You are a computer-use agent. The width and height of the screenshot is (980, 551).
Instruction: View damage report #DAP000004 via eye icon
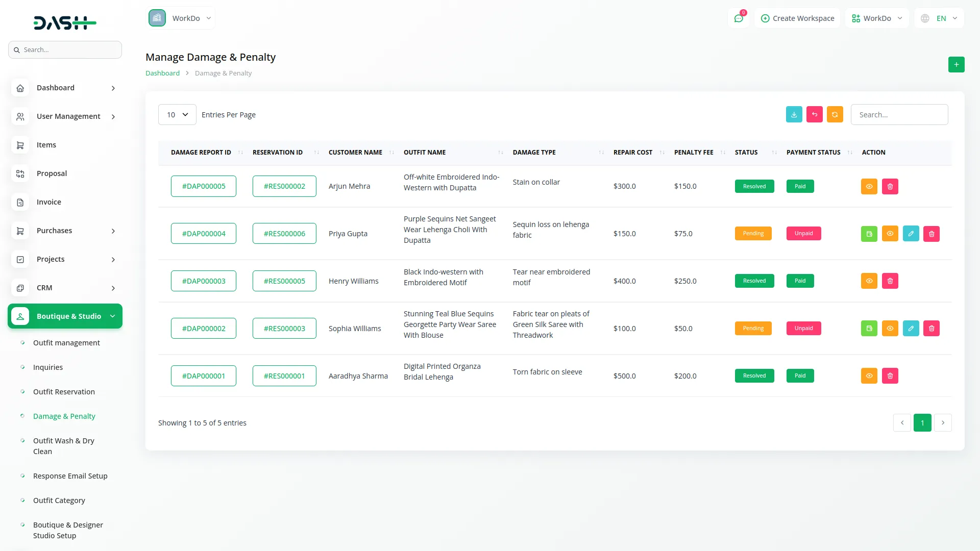890,234
